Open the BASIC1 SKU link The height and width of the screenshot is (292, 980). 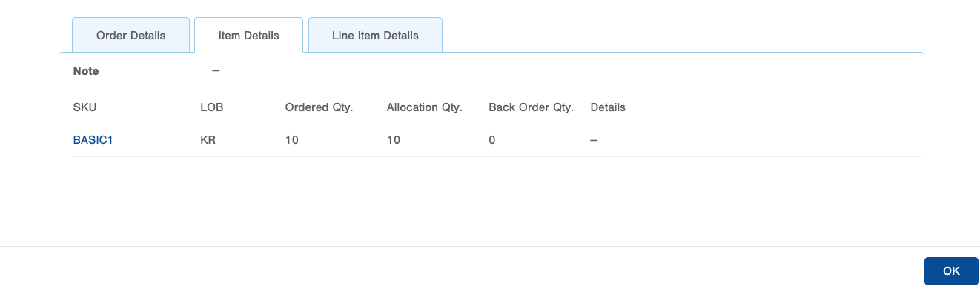point(93,139)
